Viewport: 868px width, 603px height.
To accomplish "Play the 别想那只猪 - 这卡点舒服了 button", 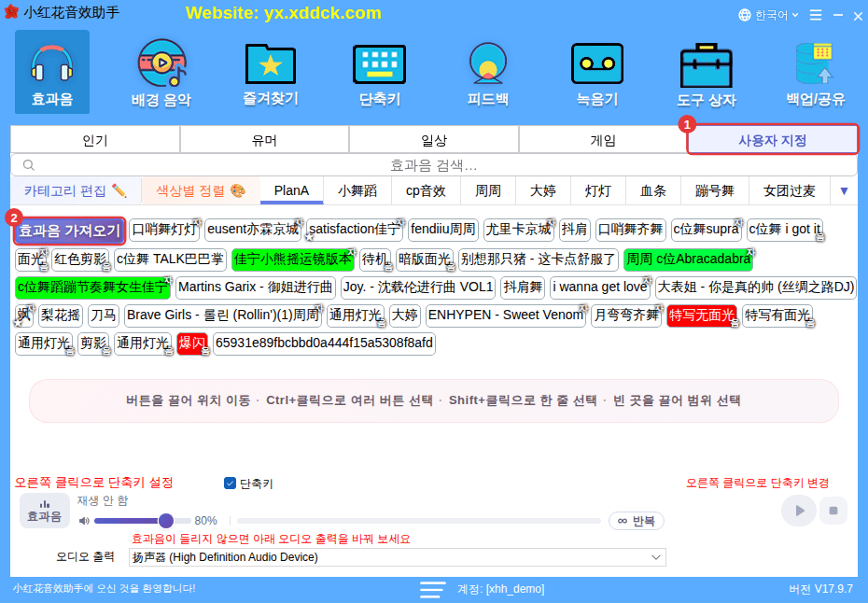I will pyautogui.click(x=539, y=259).
